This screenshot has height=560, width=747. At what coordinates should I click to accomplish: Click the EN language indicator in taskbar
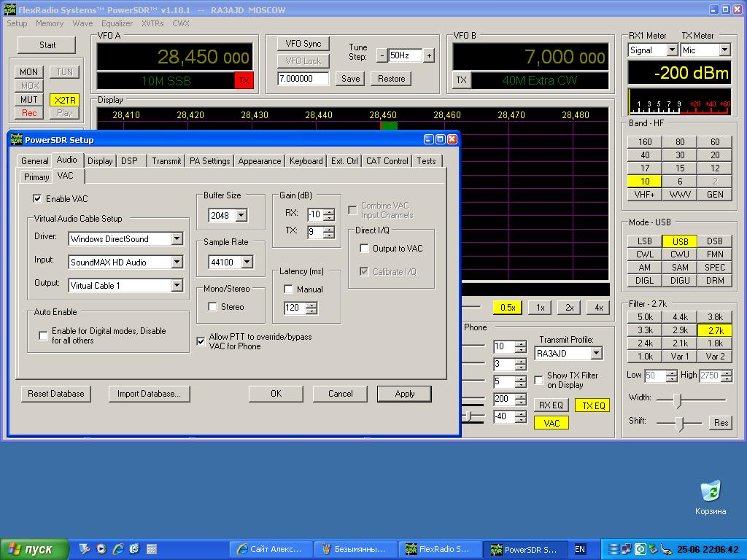(x=580, y=549)
